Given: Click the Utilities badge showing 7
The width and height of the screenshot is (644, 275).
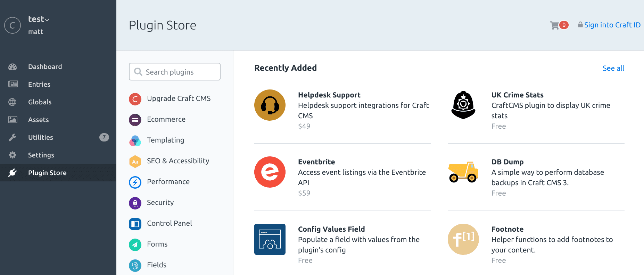Looking at the screenshot, I should 104,137.
